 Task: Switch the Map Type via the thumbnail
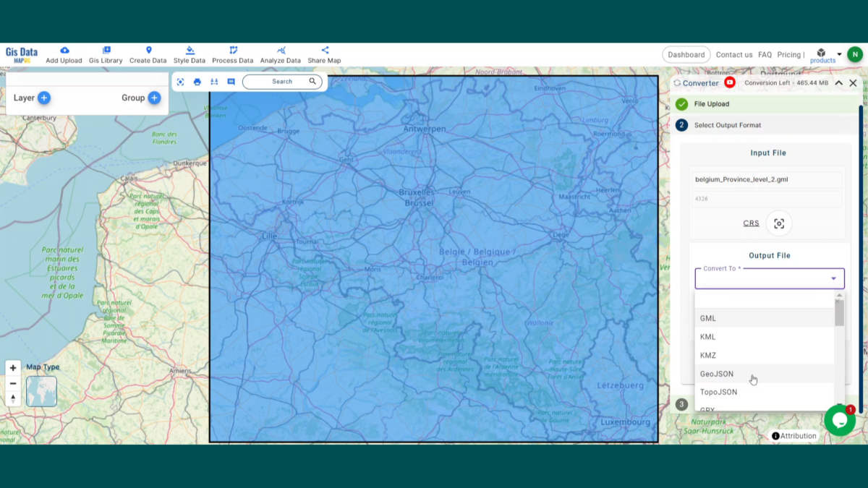[41, 390]
